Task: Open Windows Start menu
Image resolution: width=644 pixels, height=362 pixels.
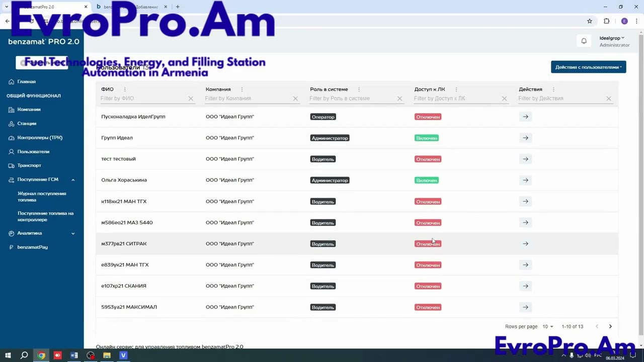Action: point(8,355)
